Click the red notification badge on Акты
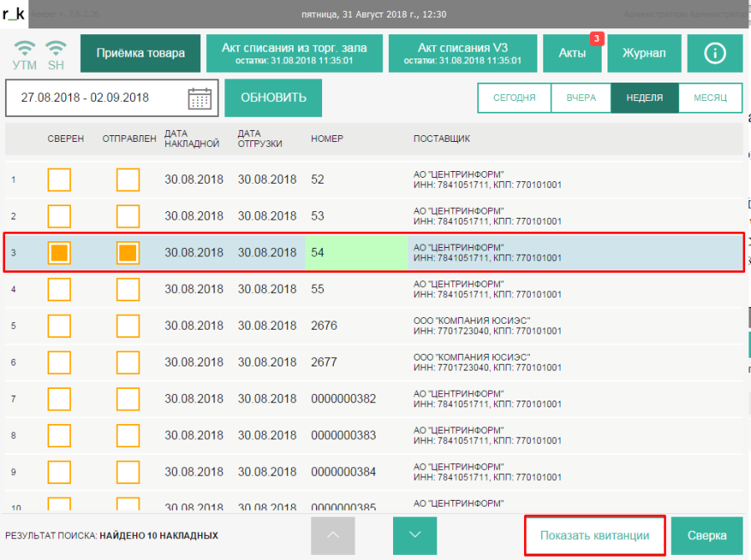Screen dimensions: 751x560 596,38
